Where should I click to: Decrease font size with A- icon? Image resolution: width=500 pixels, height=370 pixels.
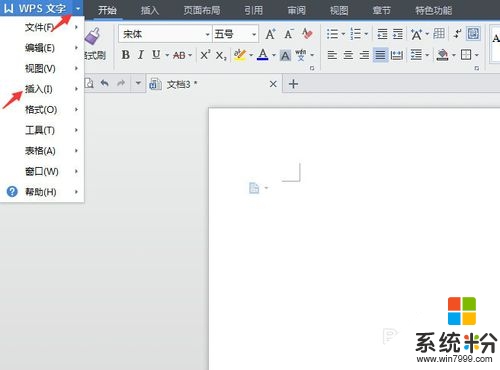pyautogui.click(x=289, y=34)
